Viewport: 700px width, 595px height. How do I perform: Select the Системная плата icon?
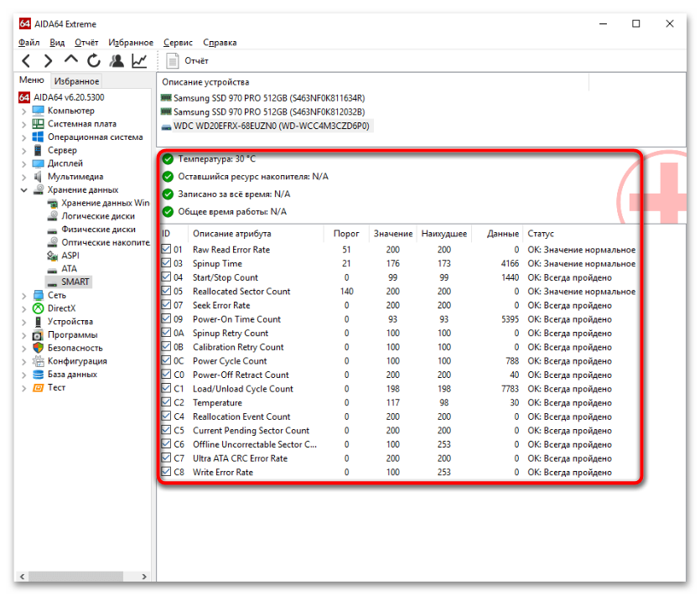pos(38,124)
